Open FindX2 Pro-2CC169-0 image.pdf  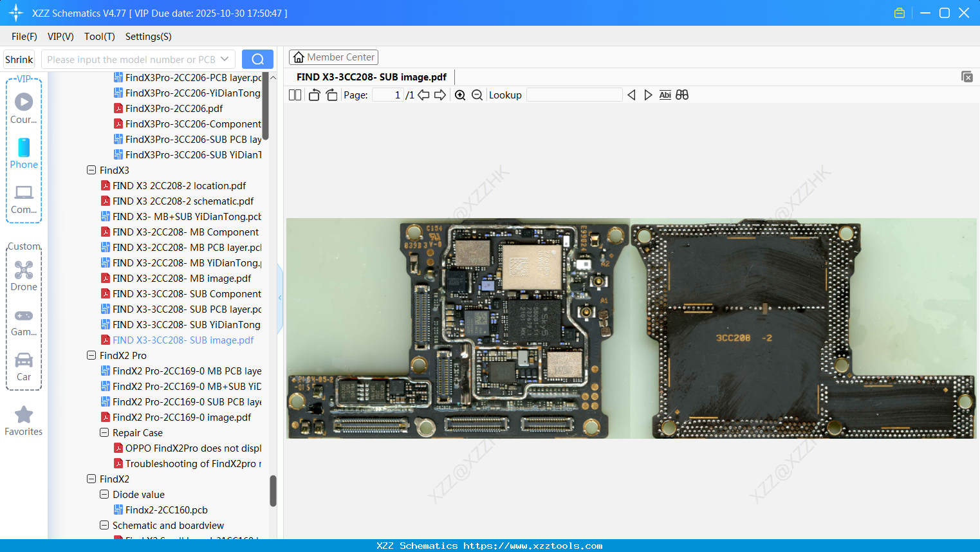pyautogui.click(x=176, y=418)
